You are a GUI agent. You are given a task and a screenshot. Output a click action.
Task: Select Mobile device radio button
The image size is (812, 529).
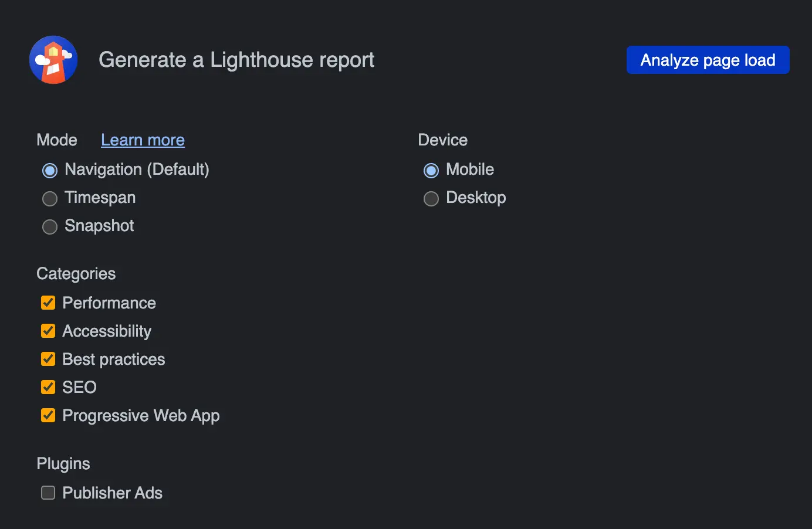pos(431,171)
